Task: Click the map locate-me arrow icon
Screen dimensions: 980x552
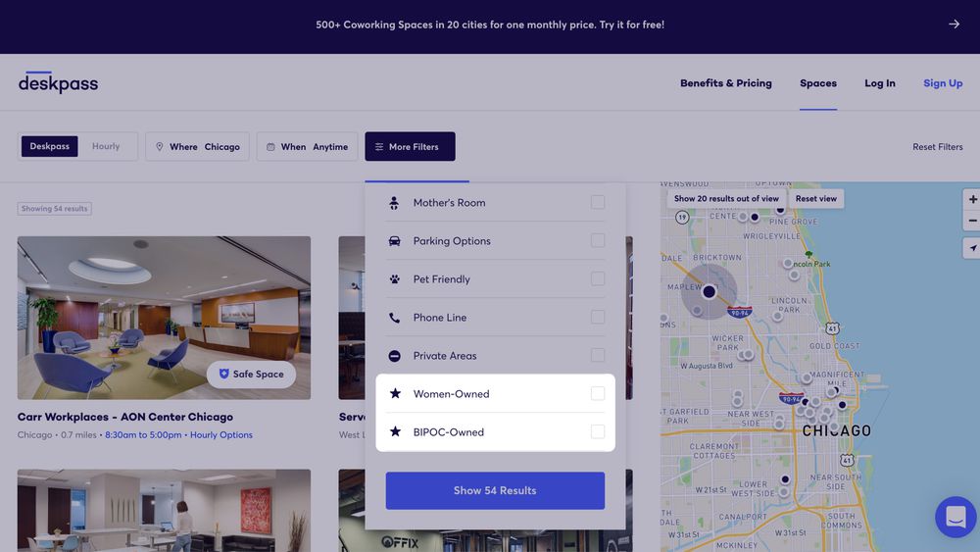Action: tap(972, 249)
